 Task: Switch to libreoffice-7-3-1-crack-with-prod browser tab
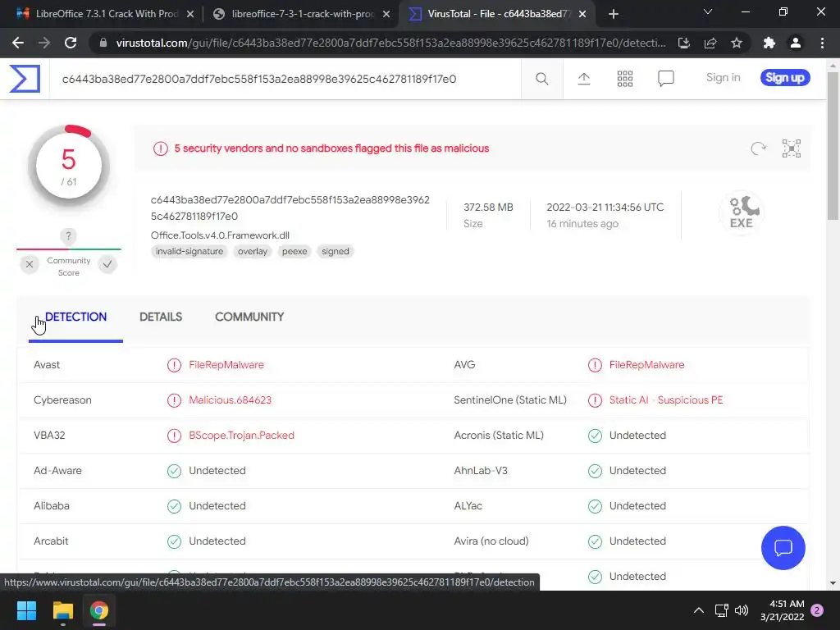pos(302,14)
